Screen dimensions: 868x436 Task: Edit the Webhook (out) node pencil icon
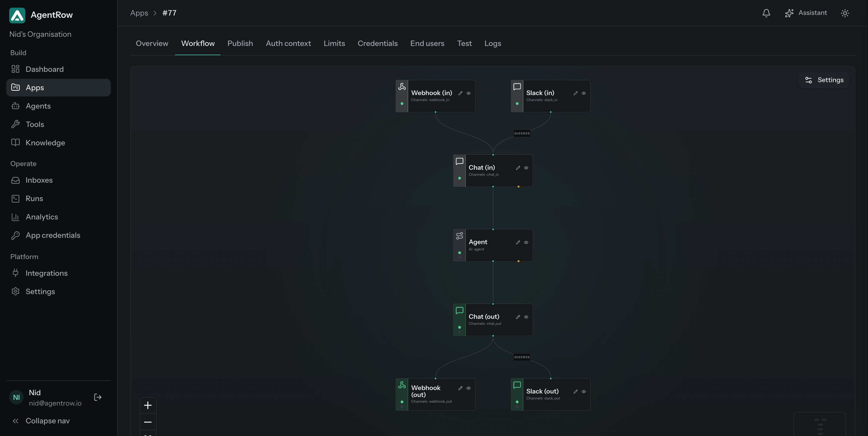click(460, 388)
